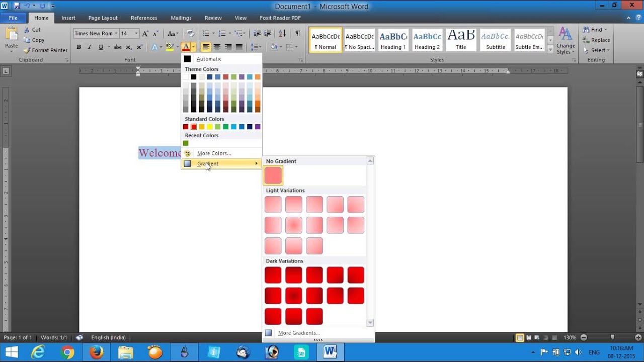Click the Save icon in Quick Access Toolbar
Screen dimensions: 644x362
click(17, 6)
